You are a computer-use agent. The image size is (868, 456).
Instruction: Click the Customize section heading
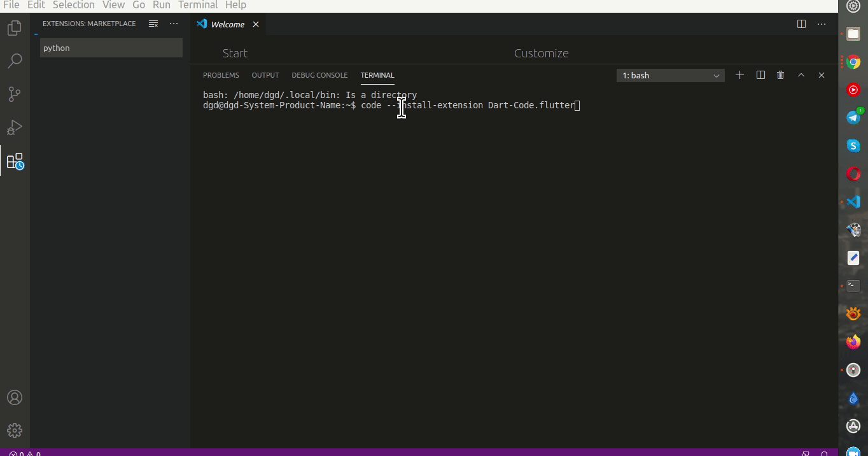click(x=542, y=53)
